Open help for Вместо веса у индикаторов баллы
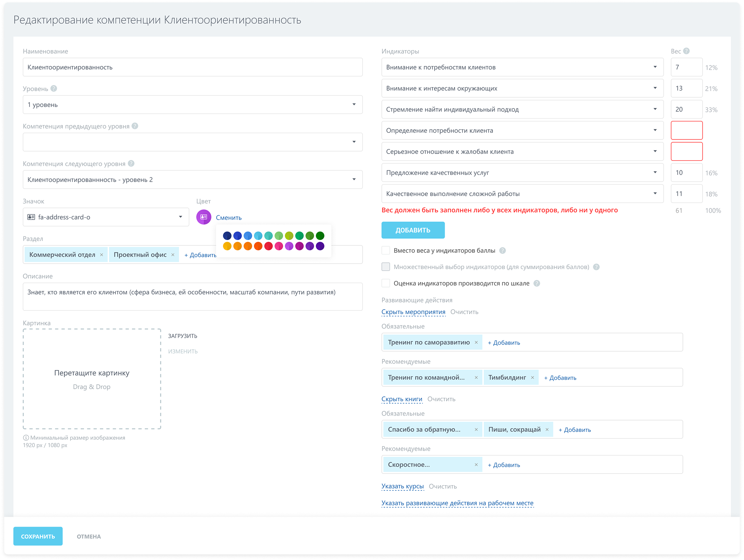This screenshot has width=744, height=560. (x=502, y=250)
